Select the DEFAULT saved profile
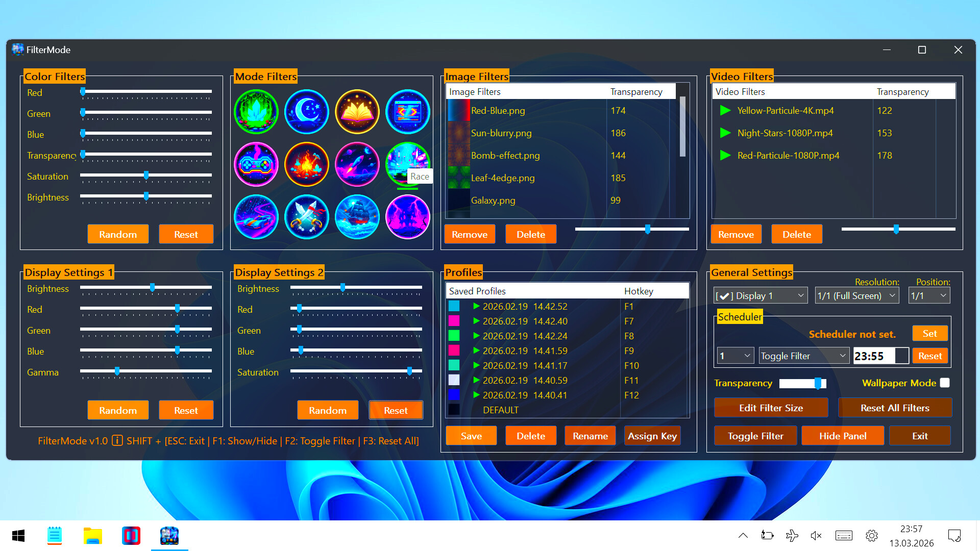 [x=500, y=410]
